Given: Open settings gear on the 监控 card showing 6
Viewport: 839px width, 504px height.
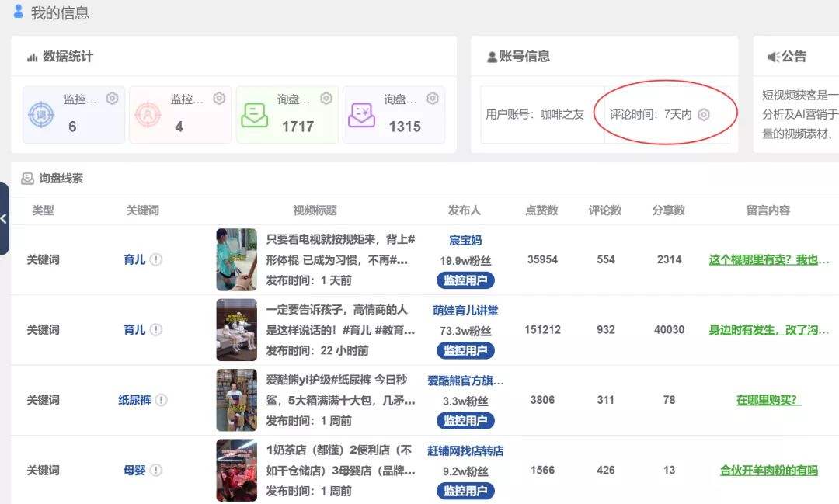Looking at the screenshot, I should (x=112, y=99).
